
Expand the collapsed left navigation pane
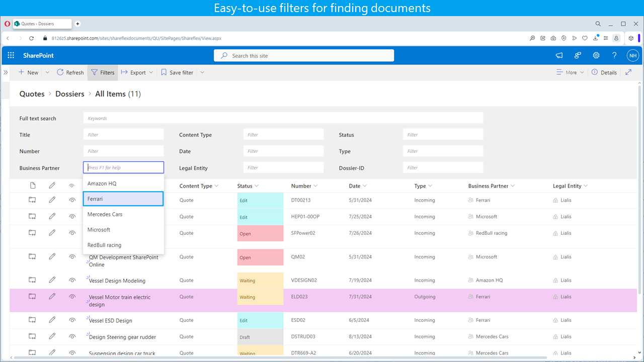[x=6, y=72]
